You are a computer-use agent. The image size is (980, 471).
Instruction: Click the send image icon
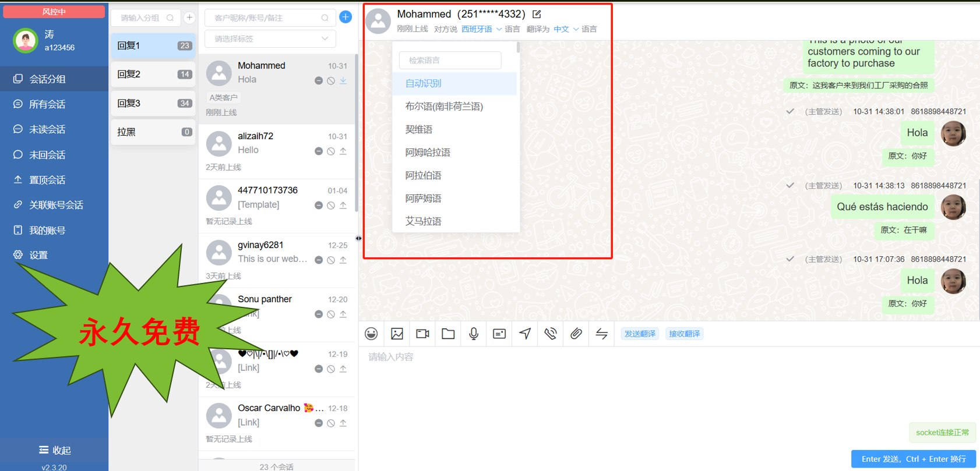(x=397, y=334)
